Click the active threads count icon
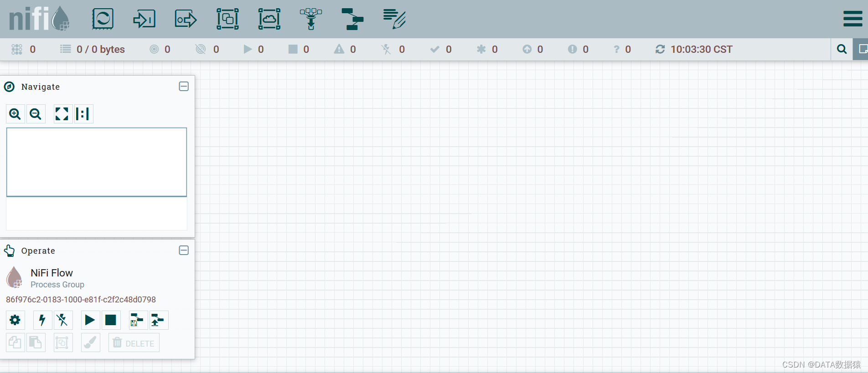 (17, 49)
